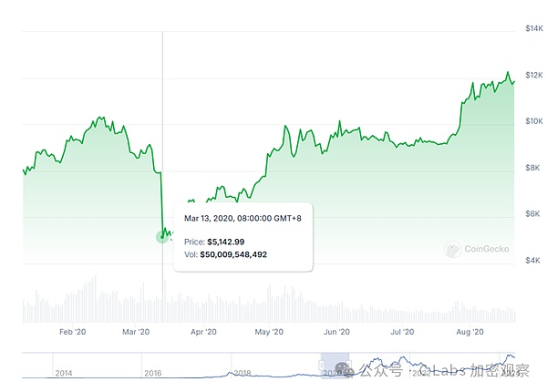The width and height of the screenshot is (547, 392).
Task: Click the Feb '20 x-axis label
Action: pyautogui.click(x=72, y=334)
